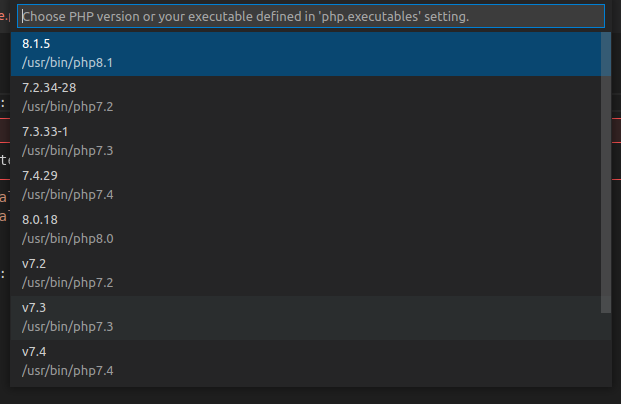The height and width of the screenshot is (404, 621).
Task: Click the quick pick list scrollbar thumb
Action: pos(605,170)
